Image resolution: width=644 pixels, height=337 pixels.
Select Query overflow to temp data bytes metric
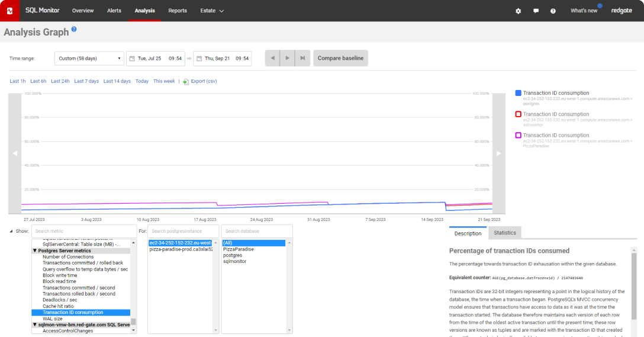pos(85,269)
